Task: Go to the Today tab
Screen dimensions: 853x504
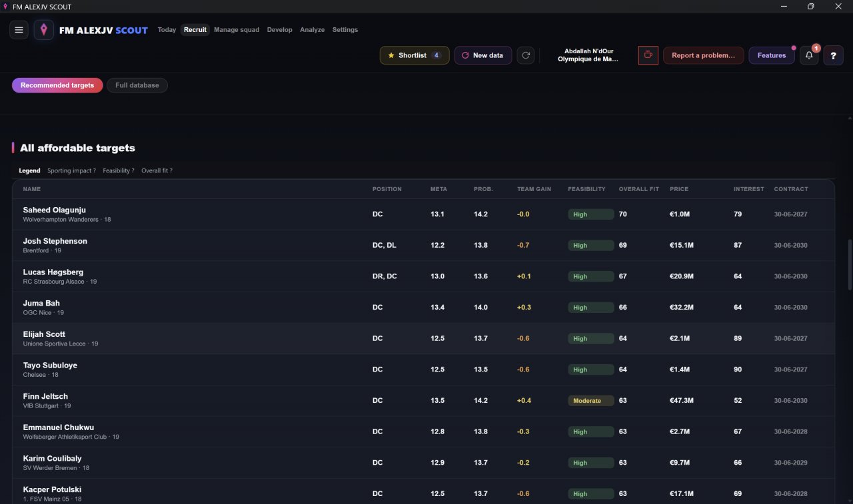Action: pyautogui.click(x=167, y=30)
